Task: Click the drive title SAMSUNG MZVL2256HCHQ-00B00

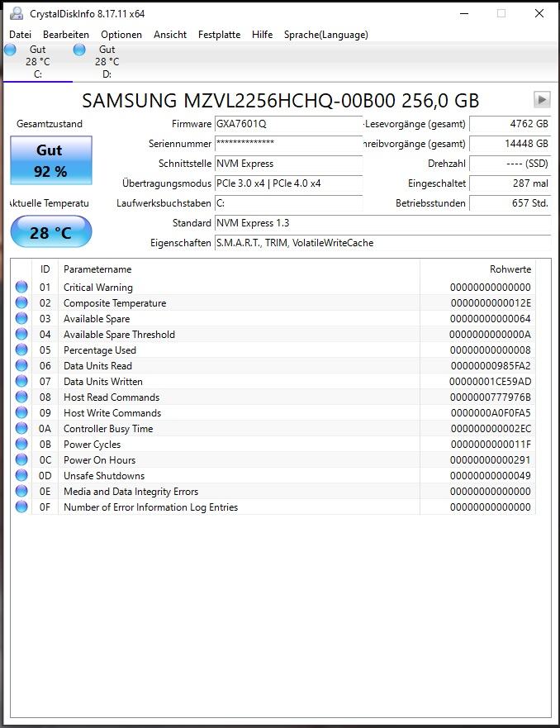Action: [280, 101]
